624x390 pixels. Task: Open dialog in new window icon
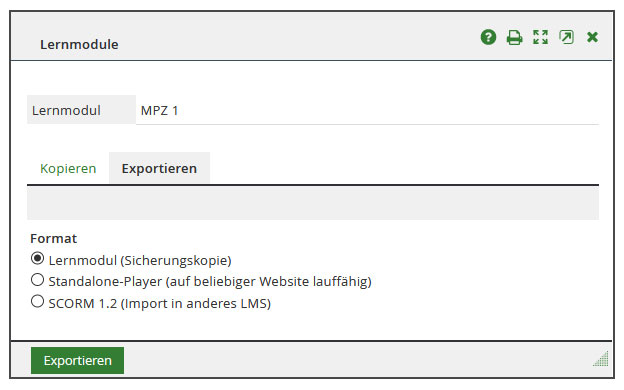(566, 37)
